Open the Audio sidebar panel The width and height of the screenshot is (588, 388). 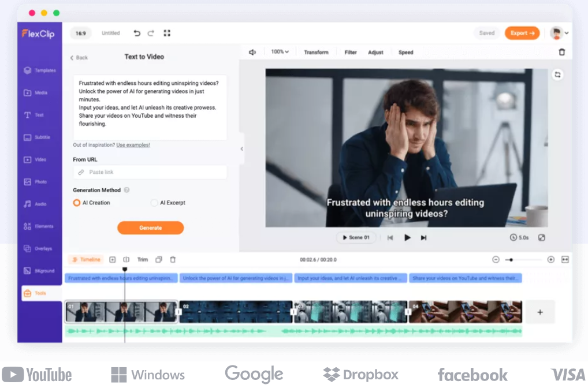pyautogui.click(x=35, y=204)
